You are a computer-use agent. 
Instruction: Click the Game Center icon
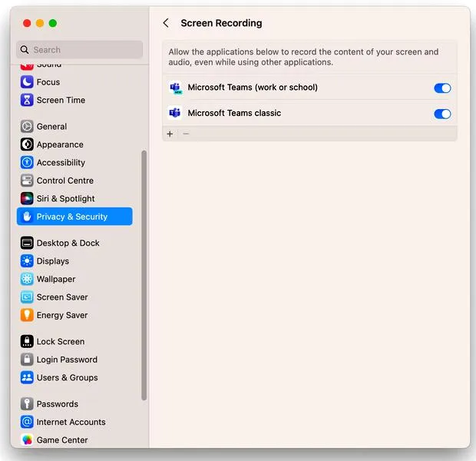click(x=27, y=439)
